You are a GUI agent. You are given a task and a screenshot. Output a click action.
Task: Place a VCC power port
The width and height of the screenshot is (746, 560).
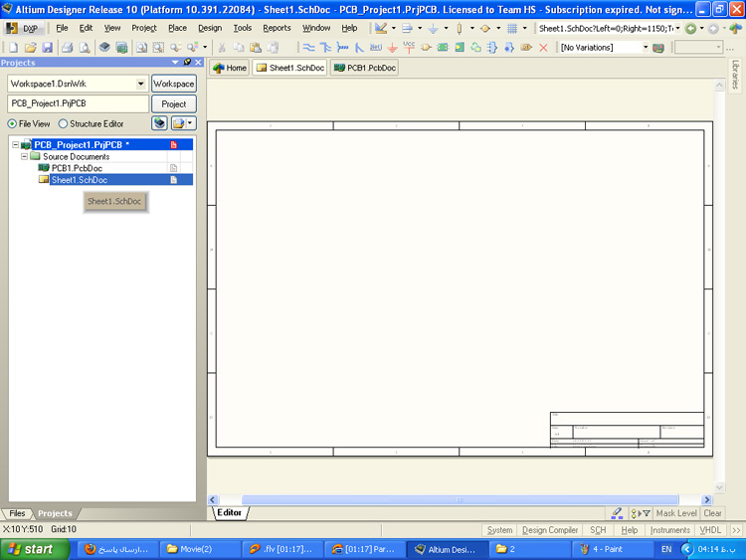(x=409, y=47)
